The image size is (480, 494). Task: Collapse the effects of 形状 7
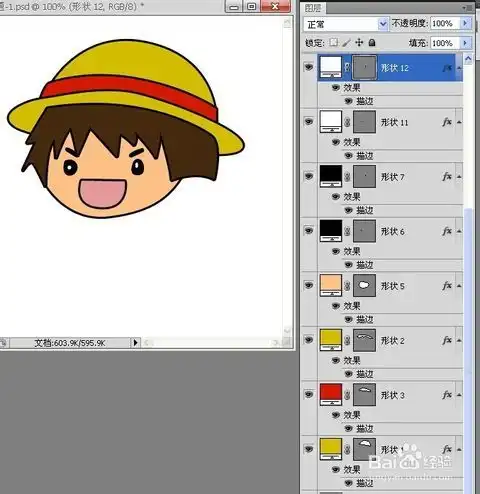click(x=459, y=177)
